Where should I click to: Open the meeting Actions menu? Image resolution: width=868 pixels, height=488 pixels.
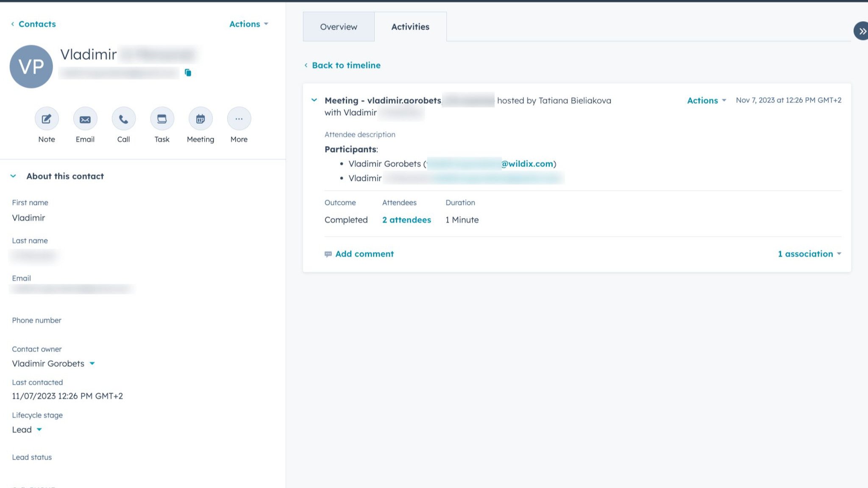705,100
